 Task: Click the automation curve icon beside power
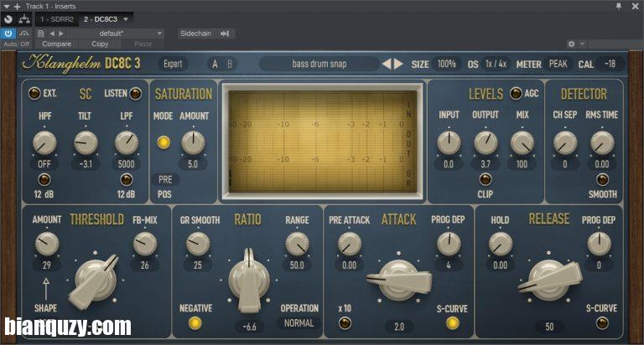(x=24, y=33)
